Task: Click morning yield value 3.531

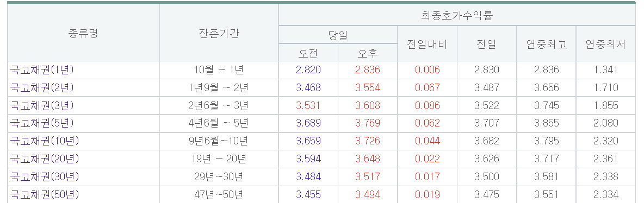Action: click(x=308, y=105)
